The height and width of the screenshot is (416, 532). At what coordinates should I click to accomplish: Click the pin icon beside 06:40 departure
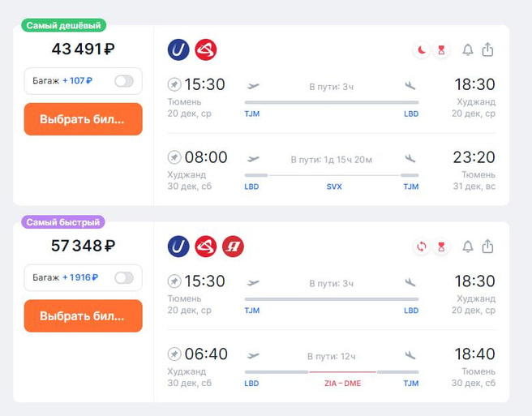(174, 354)
